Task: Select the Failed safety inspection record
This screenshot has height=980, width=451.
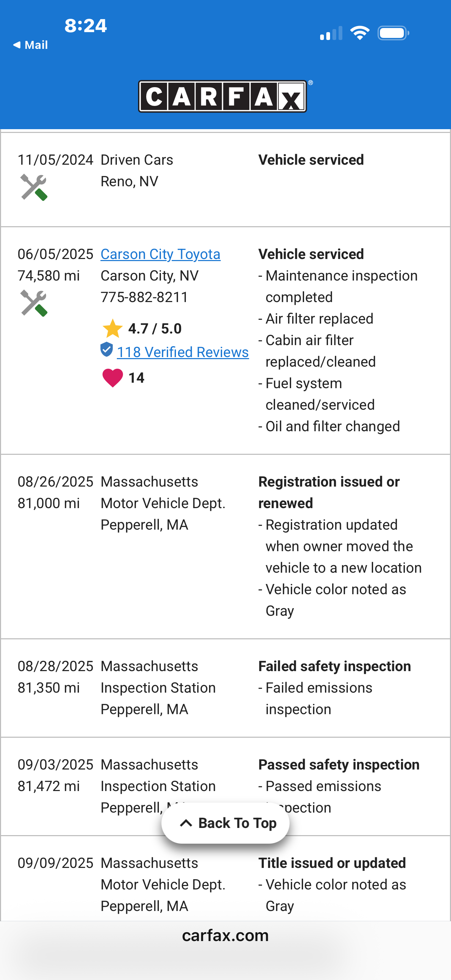Action: pos(225,688)
